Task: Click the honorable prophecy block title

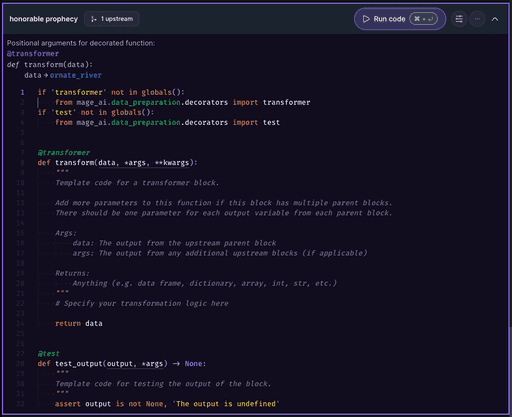Action: coord(44,19)
